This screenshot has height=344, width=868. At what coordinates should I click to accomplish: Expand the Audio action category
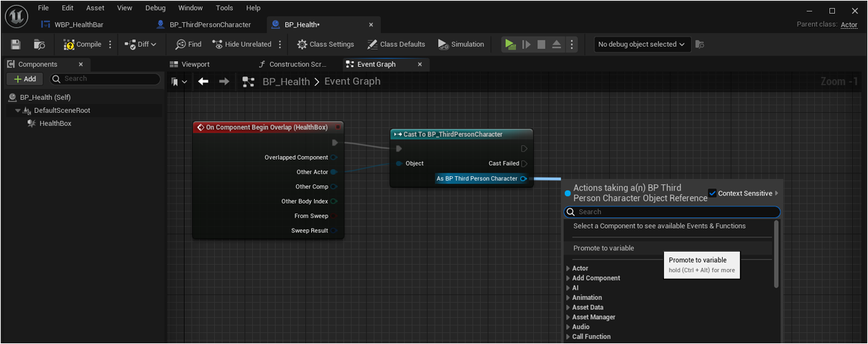(568, 327)
